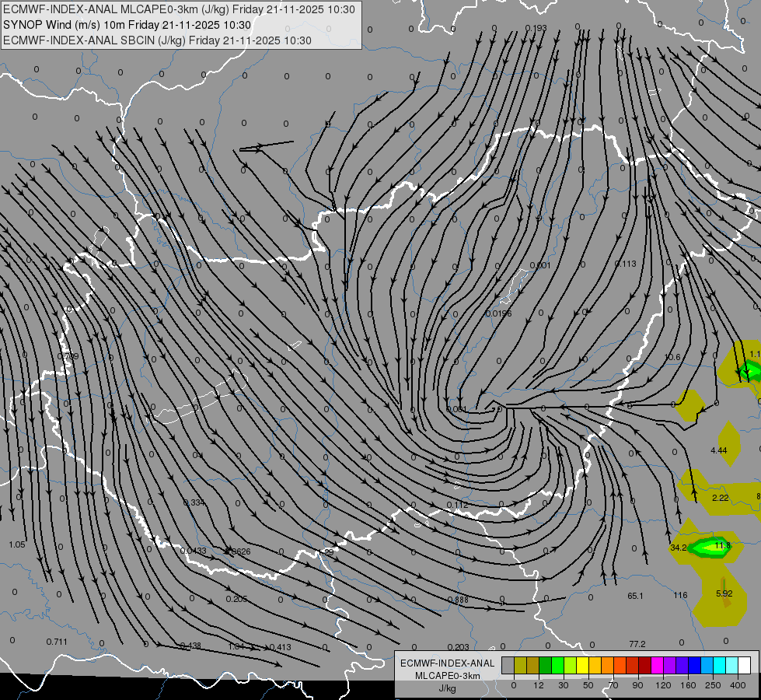The width and height of the screenshot is (761, 700).
Task: Click the legend scale value 12
Action: tap(539, 685)
